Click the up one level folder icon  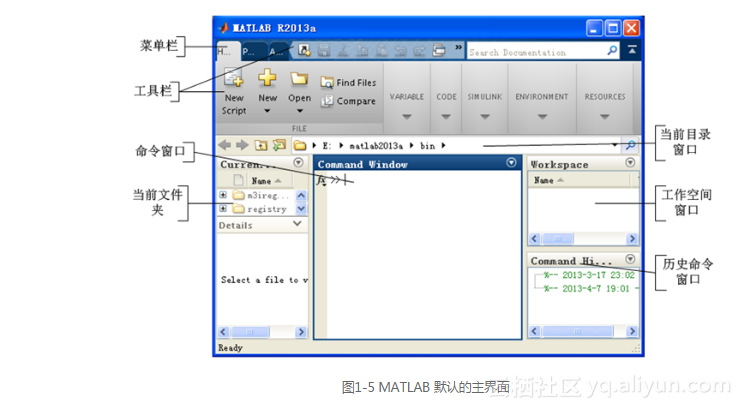point(261,145)
